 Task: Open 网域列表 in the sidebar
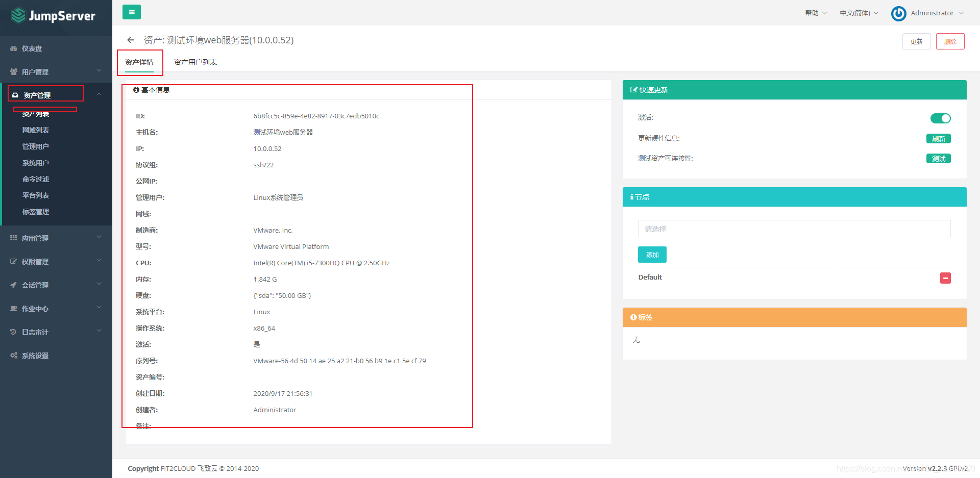(36, 130)
